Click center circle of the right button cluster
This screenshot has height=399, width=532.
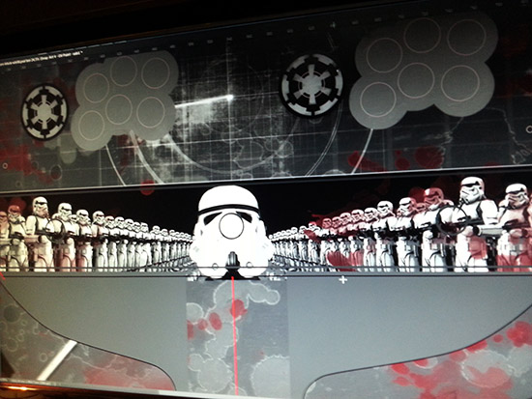click(416, 81)
